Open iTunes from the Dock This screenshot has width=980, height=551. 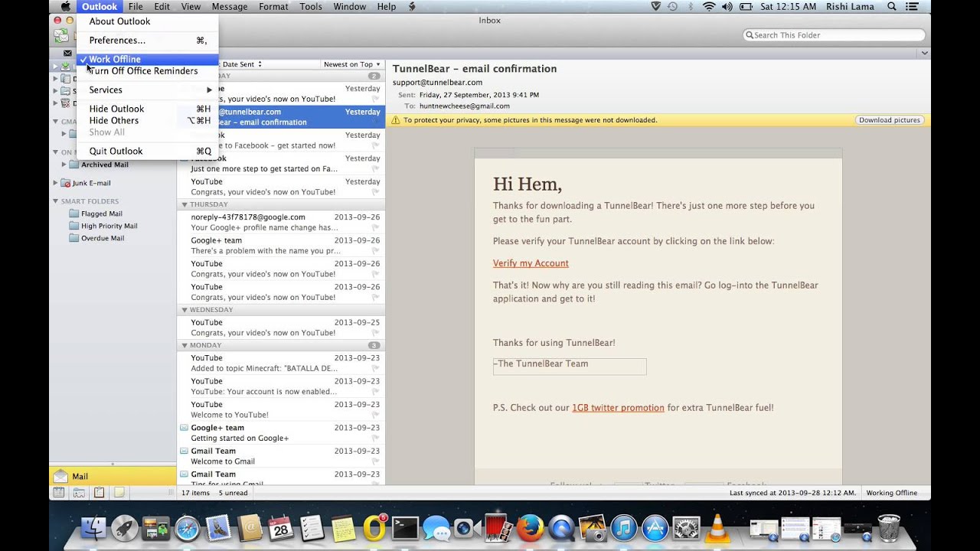click(x=624, y=528)
